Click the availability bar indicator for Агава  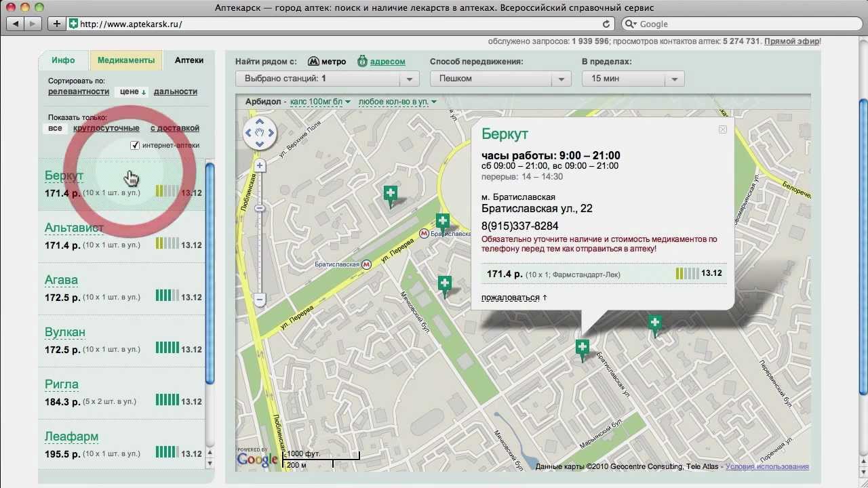click(167, 296)
